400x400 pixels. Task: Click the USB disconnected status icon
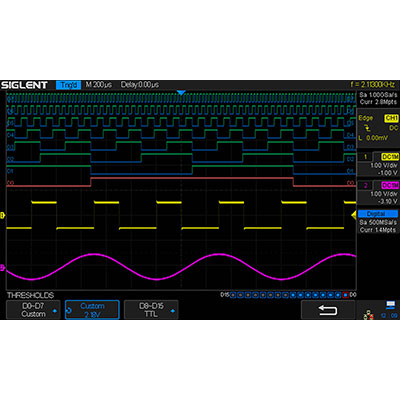(368, 314)
